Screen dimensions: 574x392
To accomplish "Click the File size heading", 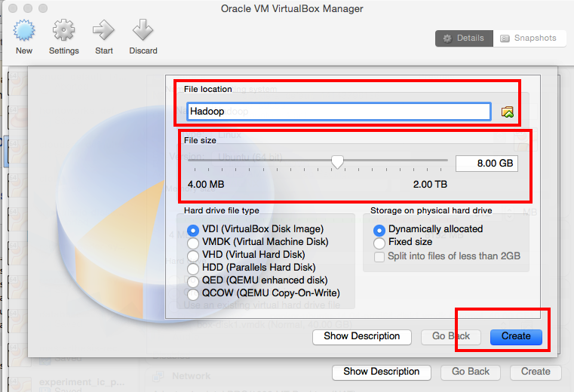I will [x=200, y=140].
